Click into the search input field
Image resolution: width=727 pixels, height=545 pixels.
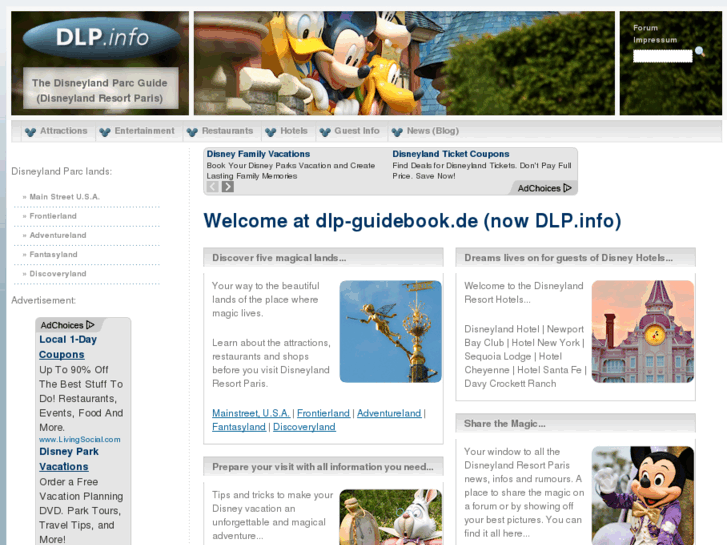pyautogui.click(x=663, y=56)
